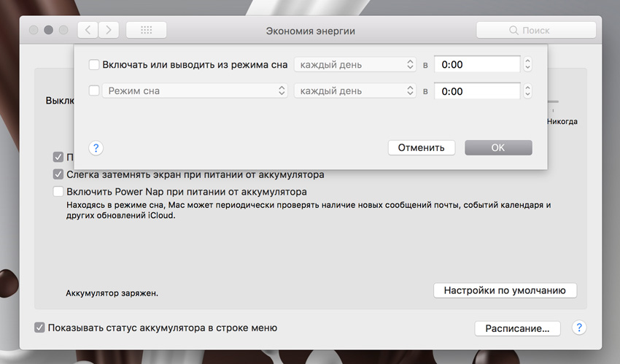The width and height of the screenshot is (620, 364).
Task: Click the sleep time field 0:00
Action: tap(477, 91)
